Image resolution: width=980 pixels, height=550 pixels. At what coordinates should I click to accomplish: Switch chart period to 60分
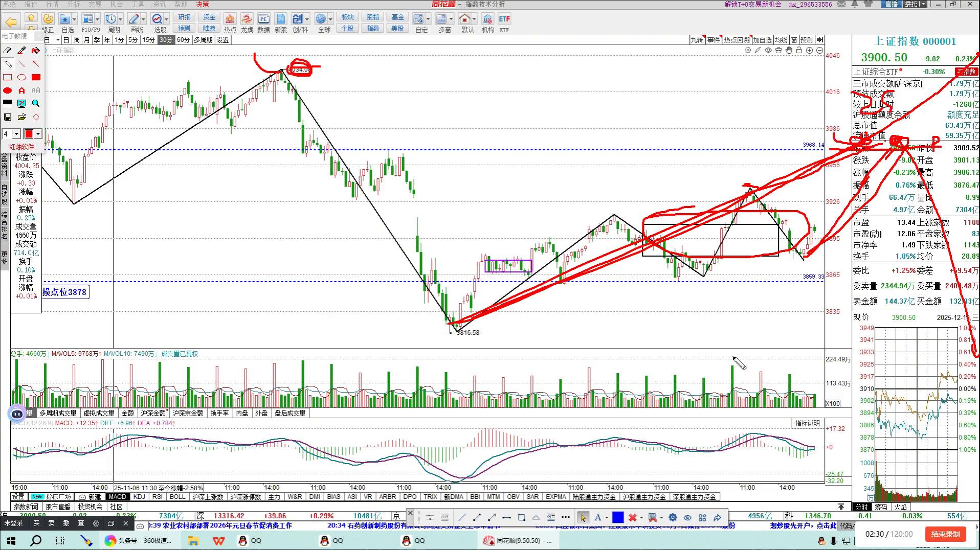(183, 40)
